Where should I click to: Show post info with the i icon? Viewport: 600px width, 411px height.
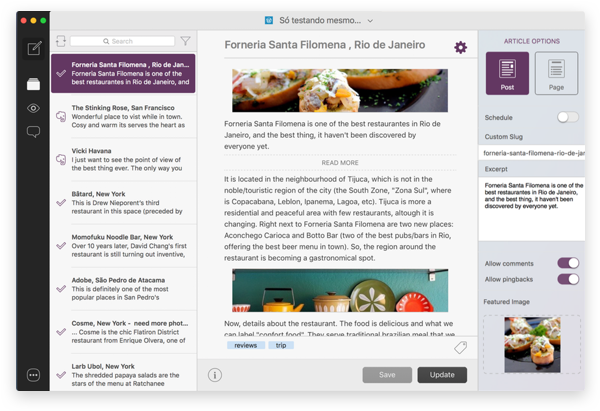tap(215, 375)
